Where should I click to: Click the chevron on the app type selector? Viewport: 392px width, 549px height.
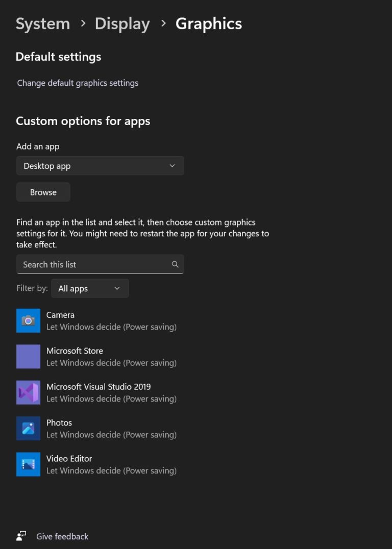point(172,165)
